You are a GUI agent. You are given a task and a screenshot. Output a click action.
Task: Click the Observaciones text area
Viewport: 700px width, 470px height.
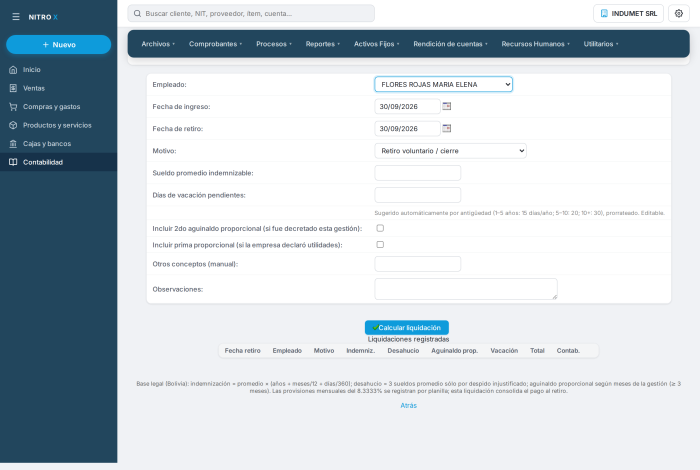pos(466,289)
